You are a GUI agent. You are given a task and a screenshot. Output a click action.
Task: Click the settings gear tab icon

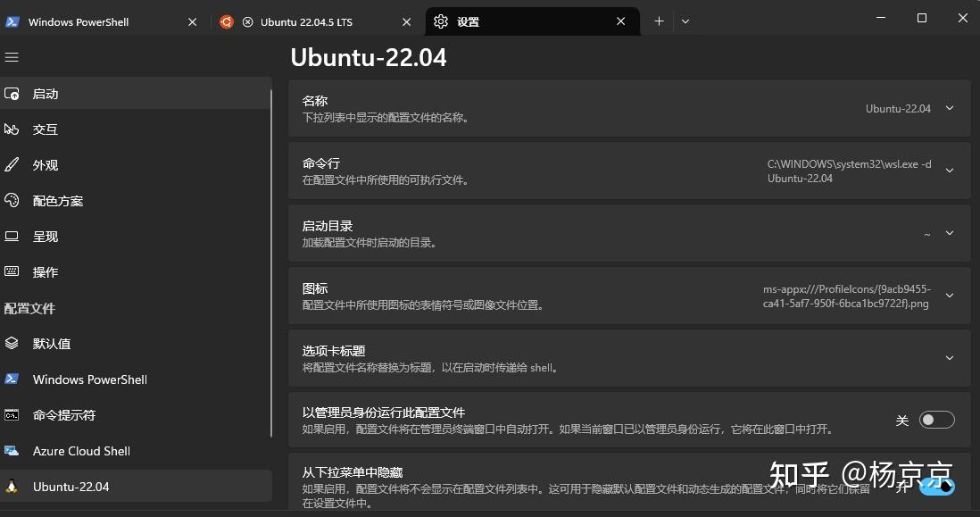click(441, 22)
